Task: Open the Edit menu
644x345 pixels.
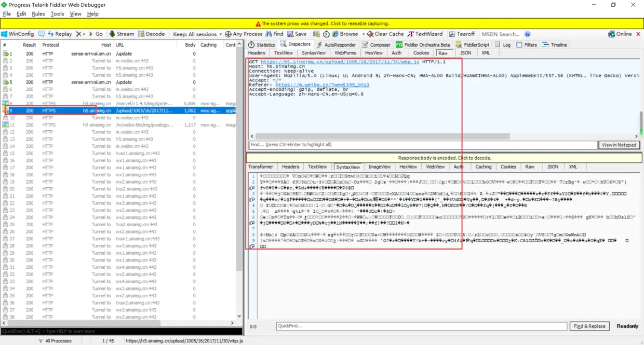Action: pyautogui.click(x=21, y=14)
